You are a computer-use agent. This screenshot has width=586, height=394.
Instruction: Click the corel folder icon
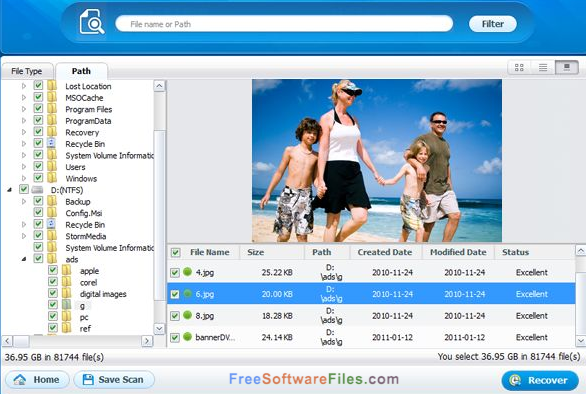tap(67, 282)
